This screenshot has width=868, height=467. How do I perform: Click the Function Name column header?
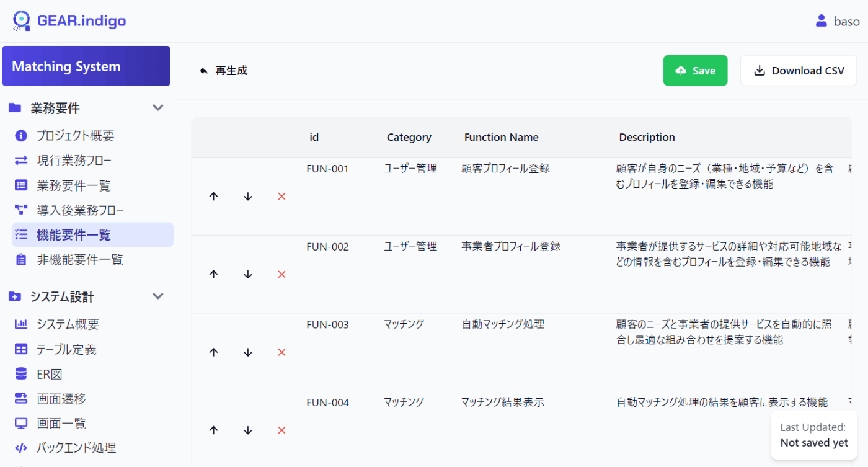click(502, 137)
